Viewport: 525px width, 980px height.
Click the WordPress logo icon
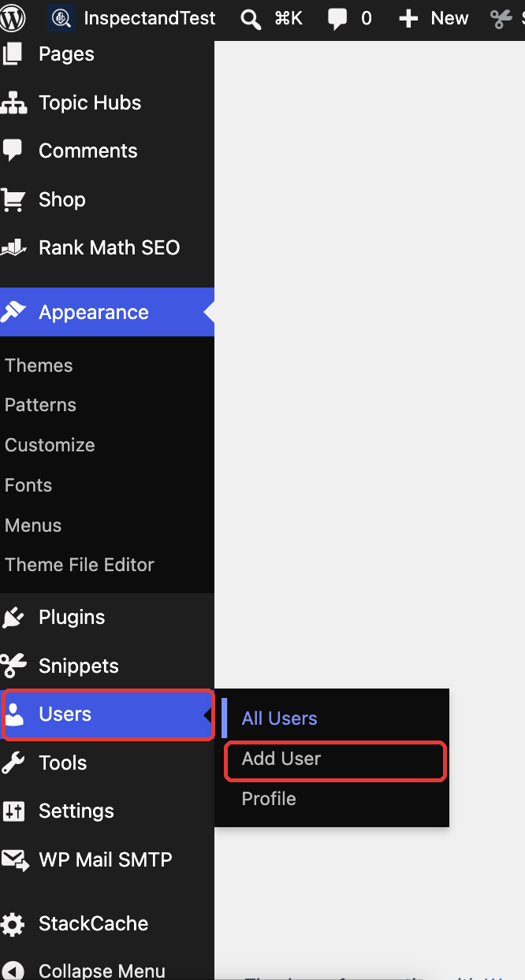[x=13, y=18]
